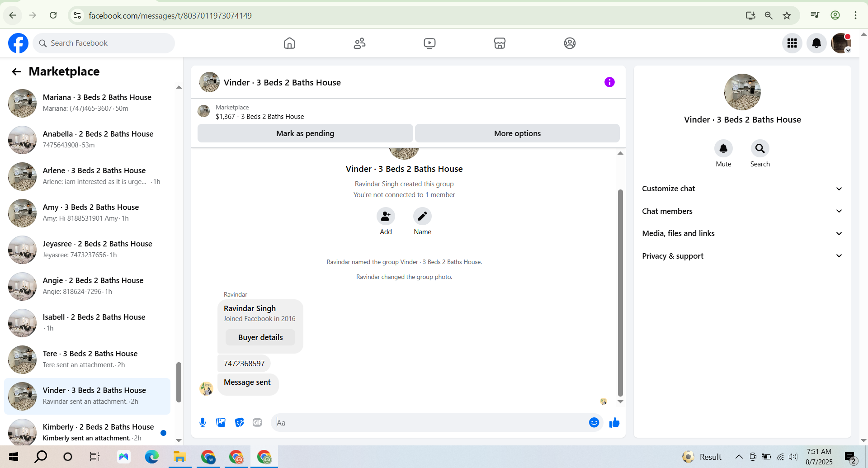This screenshot has height=468, width=868.
Task: Open the Facebook menu grid icon
Action: (x=792, y=43)
